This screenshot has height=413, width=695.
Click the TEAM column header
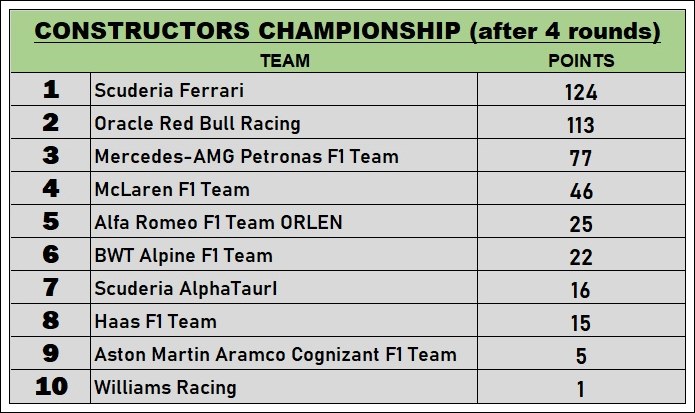coord(284,61)
